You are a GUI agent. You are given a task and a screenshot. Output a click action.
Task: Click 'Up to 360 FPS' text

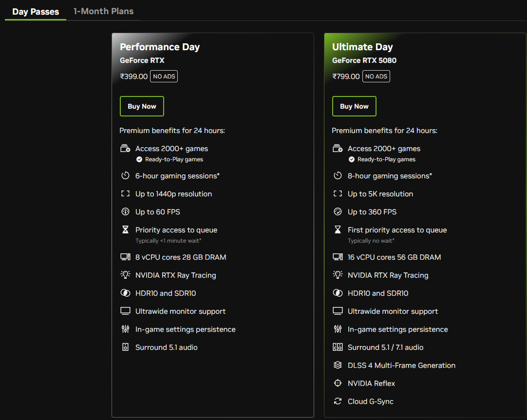click(372, 212)
